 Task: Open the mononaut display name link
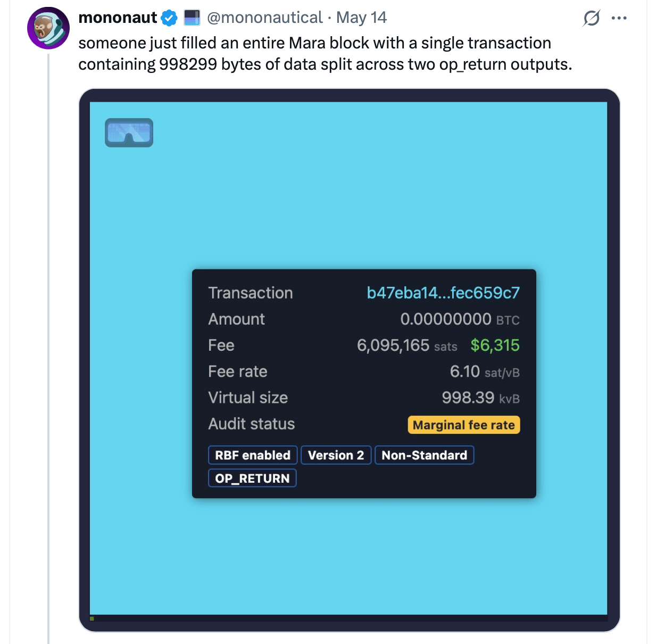tap(118, 18)
